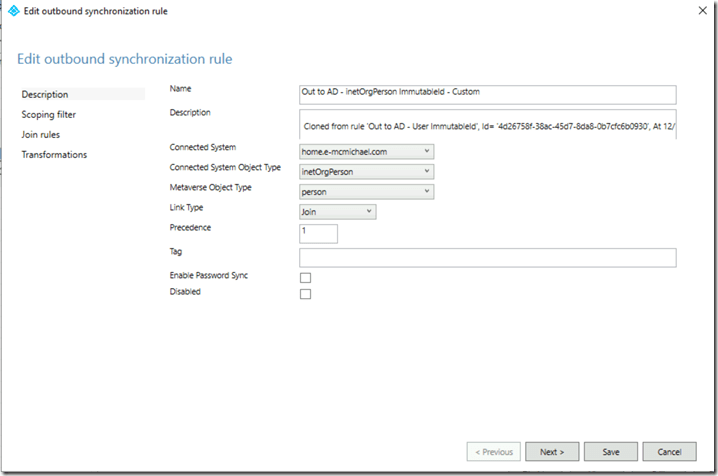Proceed with the Next button
The height and width of the screenshot is (476, 718).
click(x=552, y=452)
